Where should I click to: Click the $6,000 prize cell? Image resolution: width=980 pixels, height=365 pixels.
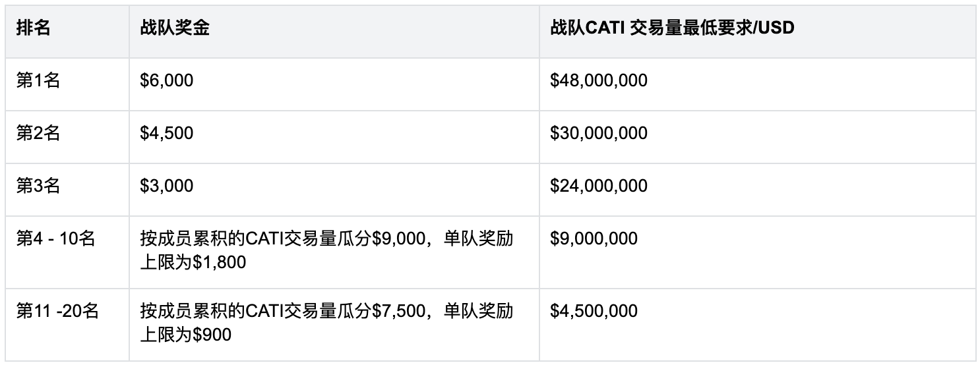(167, 81)
